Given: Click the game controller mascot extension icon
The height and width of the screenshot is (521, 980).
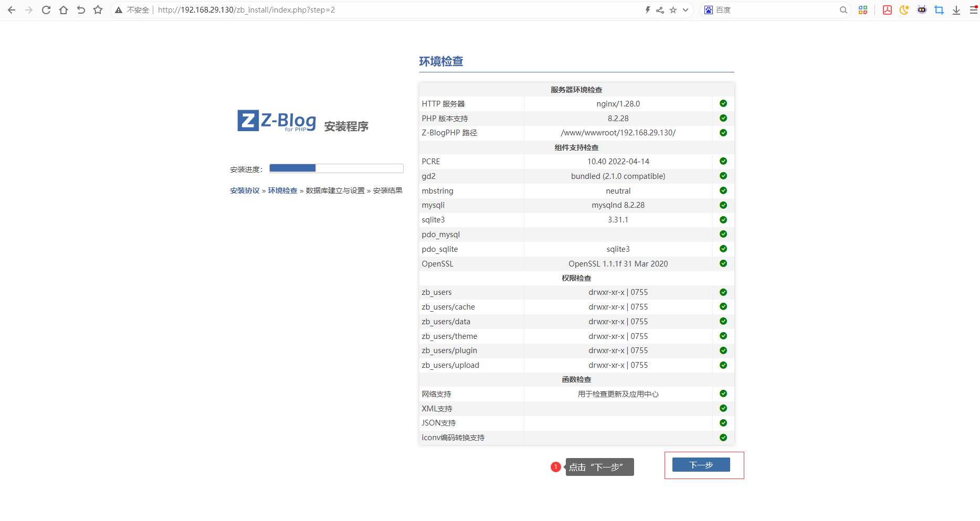Looking at the screenshot, I should (922, 10).
